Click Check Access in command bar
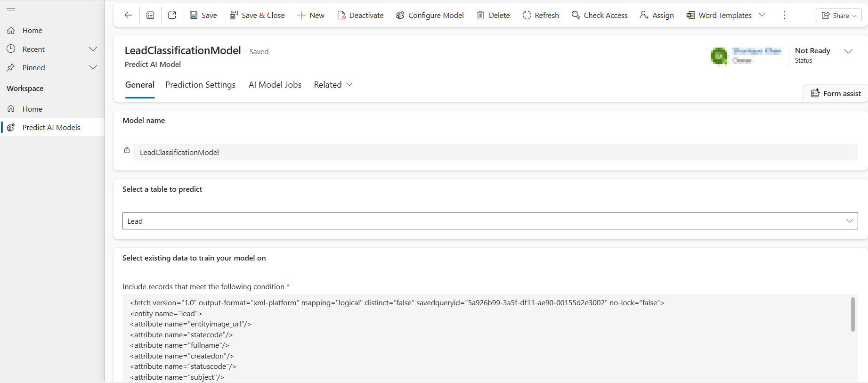This screenshot has height=383, width=868. point(599,15)
